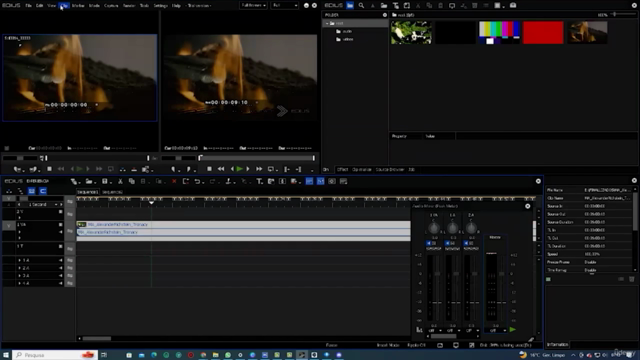The width and height of the screenshot is (640, 360).
Task: Select the video clip on 1 VA track
Action: click(244, 224)
